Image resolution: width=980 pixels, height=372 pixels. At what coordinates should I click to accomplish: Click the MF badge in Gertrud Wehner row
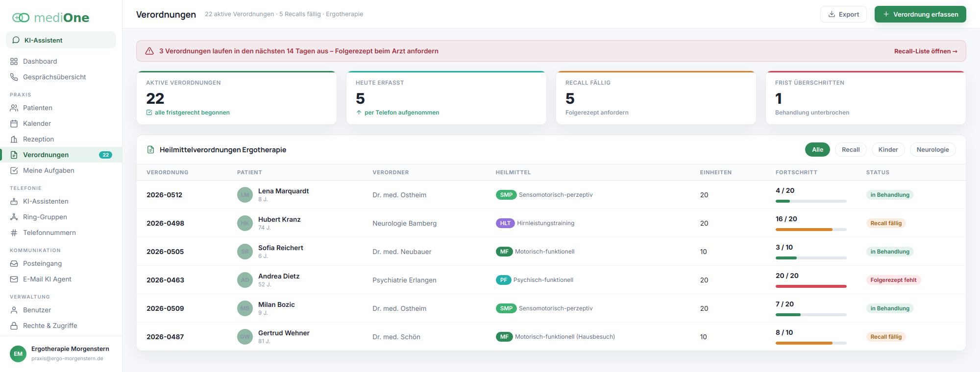tap(504, 337)
